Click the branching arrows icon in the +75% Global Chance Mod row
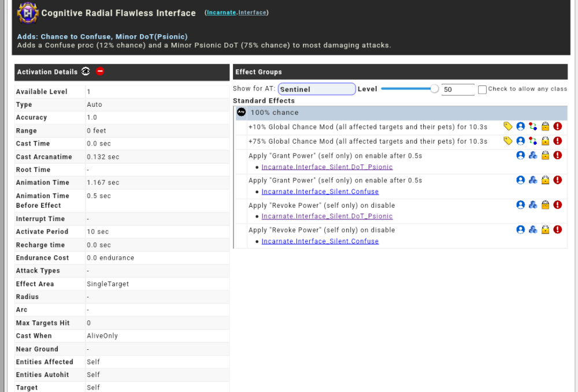The image size is (578, 392). (532, 141)
